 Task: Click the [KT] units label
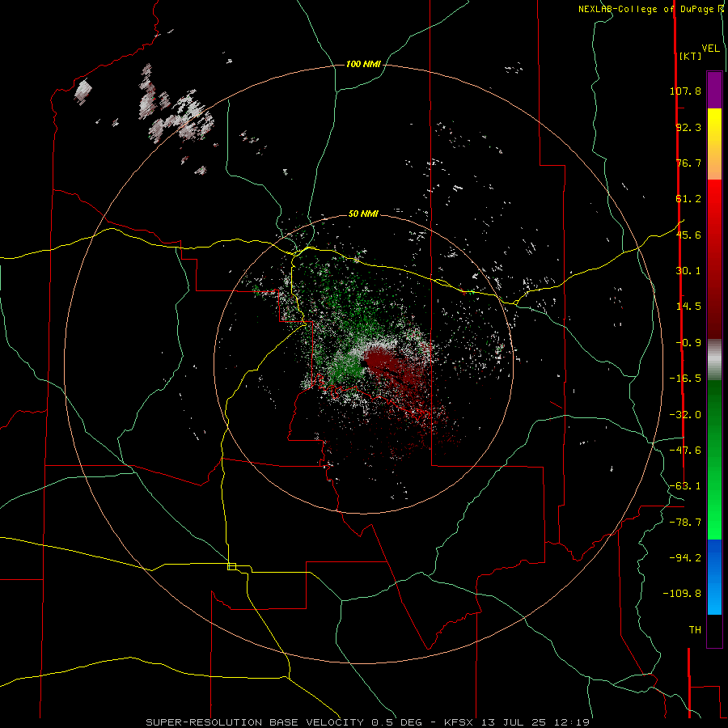pyautogui.click(x=690, y=56)
